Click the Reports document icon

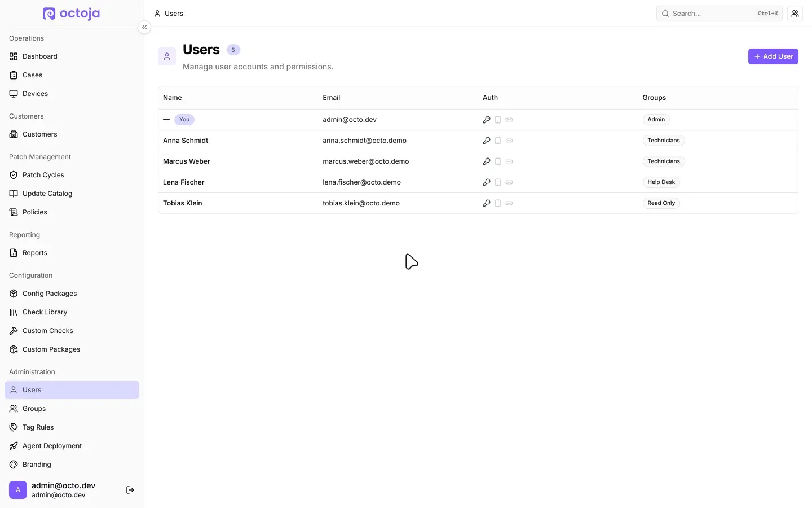pyautogui.click(x=14, y=253)
